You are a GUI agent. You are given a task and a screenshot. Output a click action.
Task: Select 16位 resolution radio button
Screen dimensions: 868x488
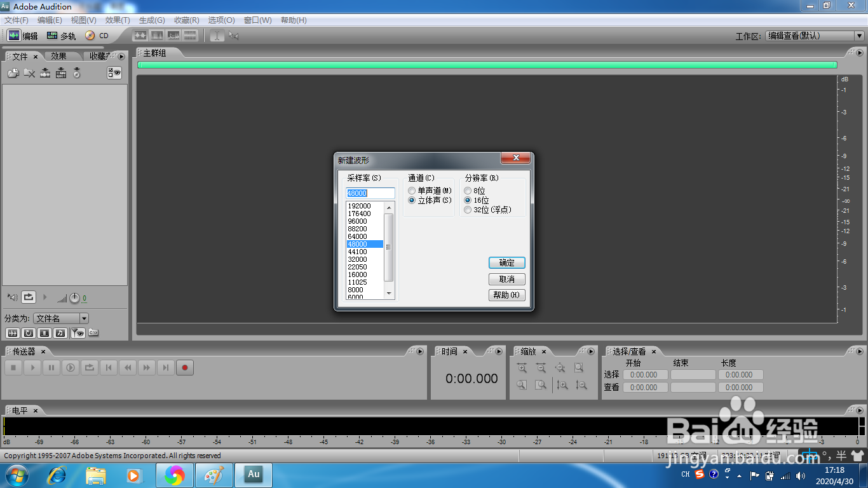click(x=468, y=200)
